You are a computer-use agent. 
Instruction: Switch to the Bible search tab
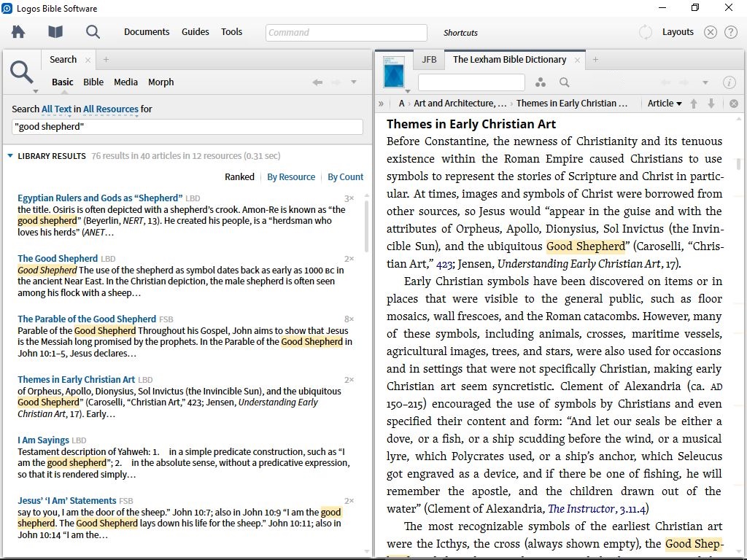pos(93,82)
